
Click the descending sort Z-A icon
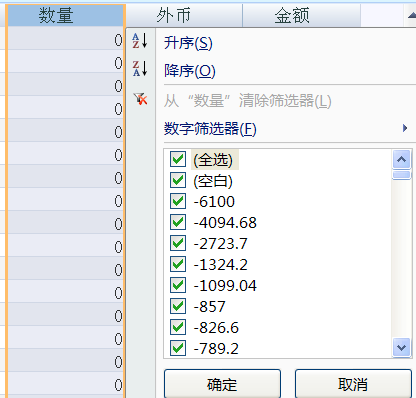tap(140, 68)
